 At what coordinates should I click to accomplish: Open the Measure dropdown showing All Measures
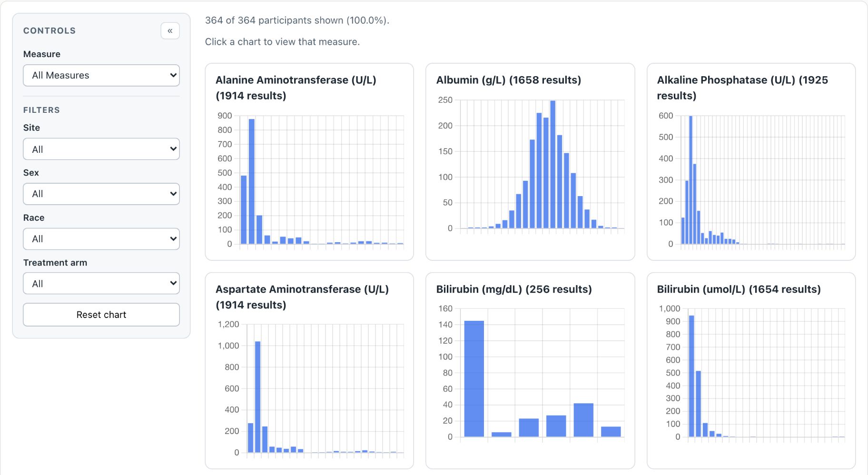pyautogui.click(x=101, y=75)
